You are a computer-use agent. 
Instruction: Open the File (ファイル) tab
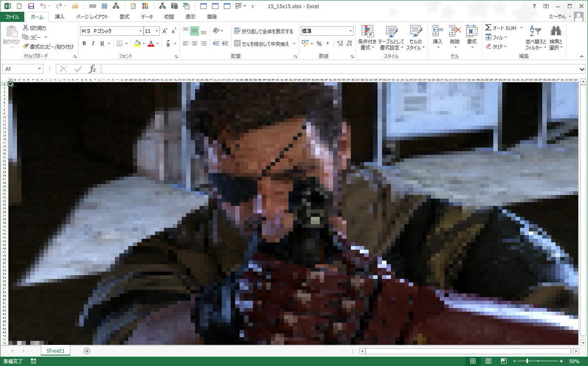click(x=12, y=17)
